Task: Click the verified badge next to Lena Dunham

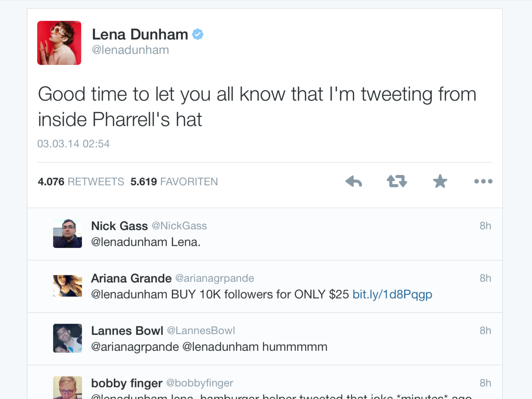Action: click(198, 34)
